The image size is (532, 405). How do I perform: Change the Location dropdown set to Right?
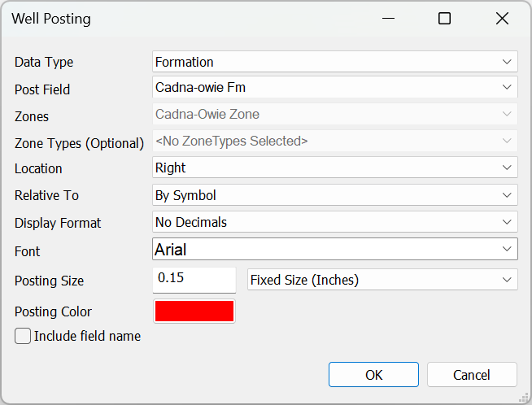[x=334, y=168]
